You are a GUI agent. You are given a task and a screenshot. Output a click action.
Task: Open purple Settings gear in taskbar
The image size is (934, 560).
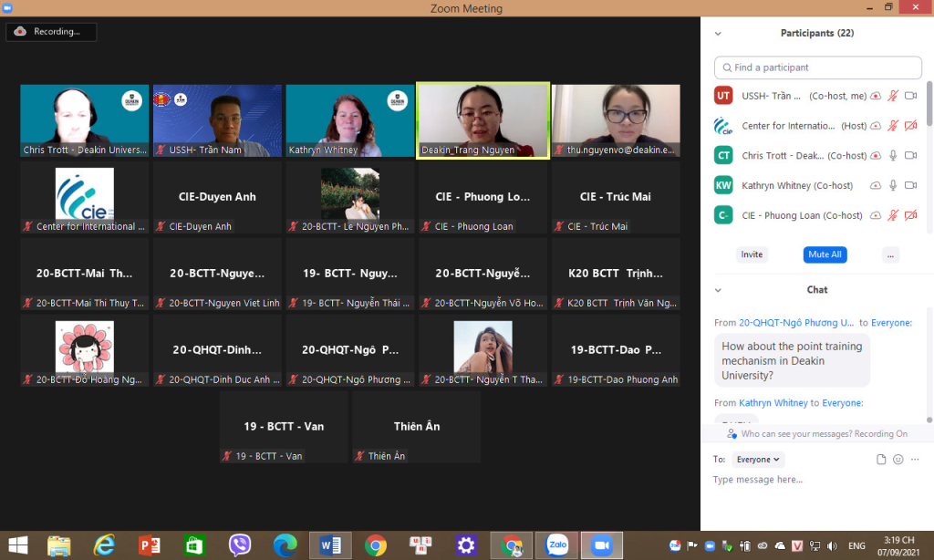click(x=466, y=545)
